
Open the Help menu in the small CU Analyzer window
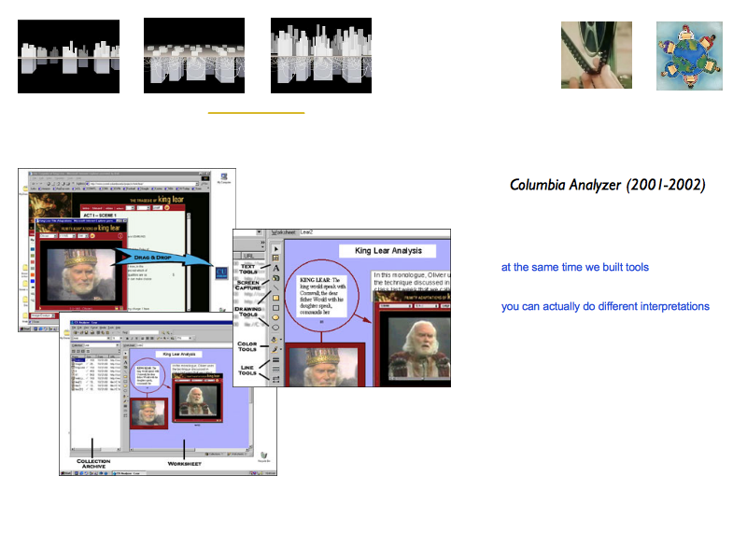tap(118, 328)
